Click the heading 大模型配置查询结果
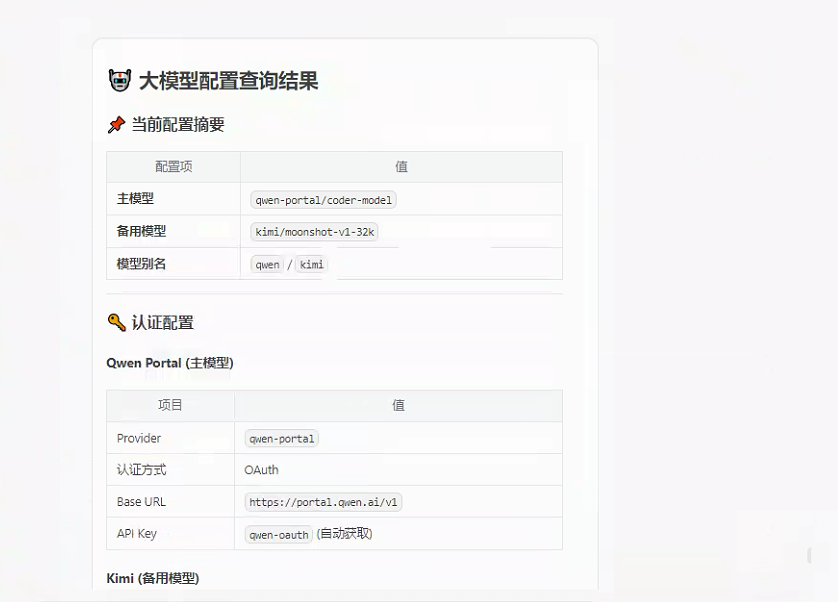Image resolution: width=838 pixels, height=602 pixels. pos(228,81)
